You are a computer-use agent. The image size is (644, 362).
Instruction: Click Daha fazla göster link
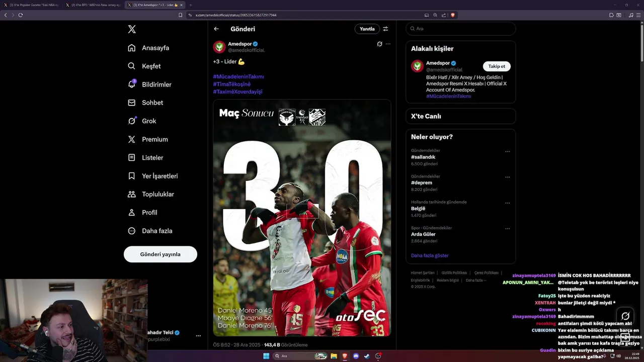[430, 255]
